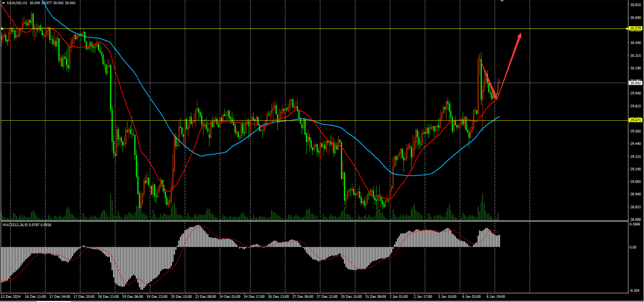Click the yellow 30.579 price label

[x=635, y=29]
